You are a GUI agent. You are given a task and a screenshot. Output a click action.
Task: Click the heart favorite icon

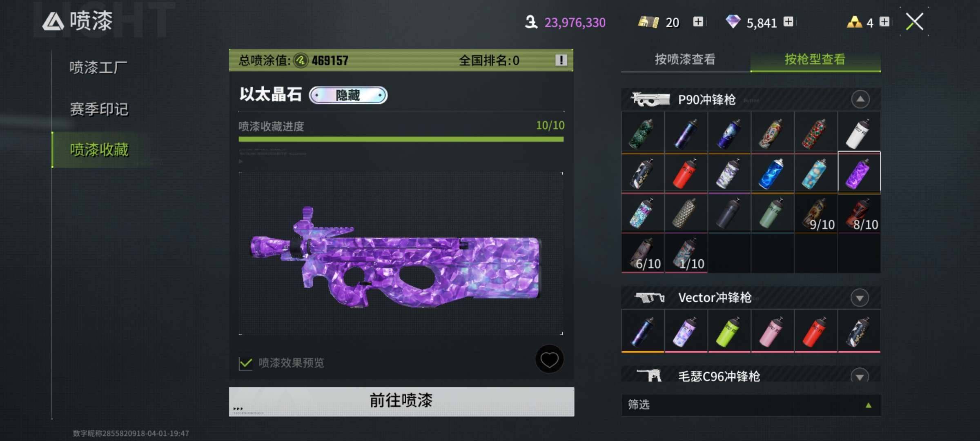(x=549, y=359)
